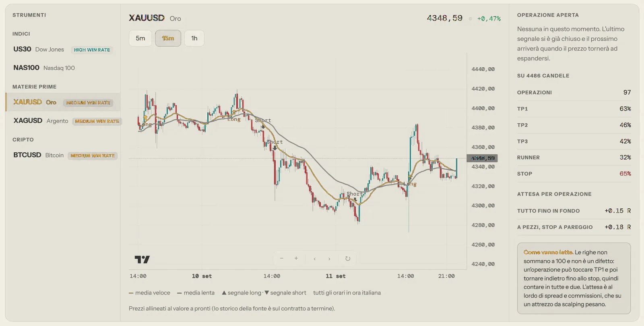644x326 pixels.
Task: Click the chart zoom in plus icon
Action: 296,258
